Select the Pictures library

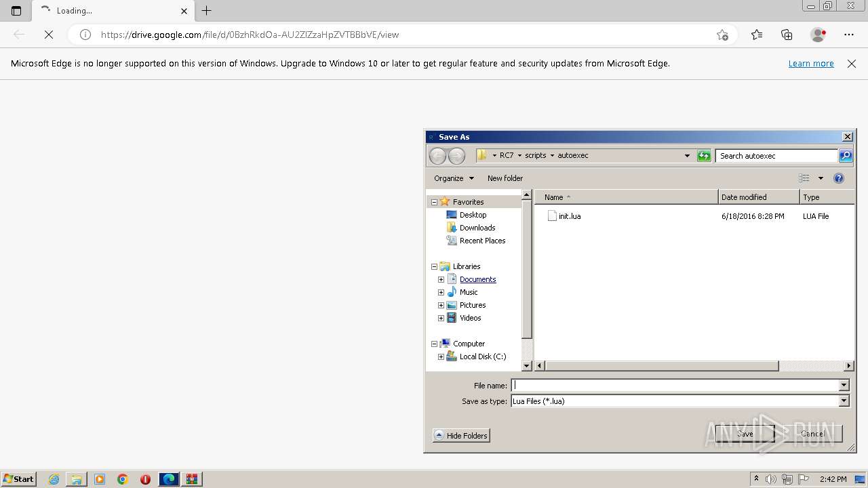coord(473,305)
